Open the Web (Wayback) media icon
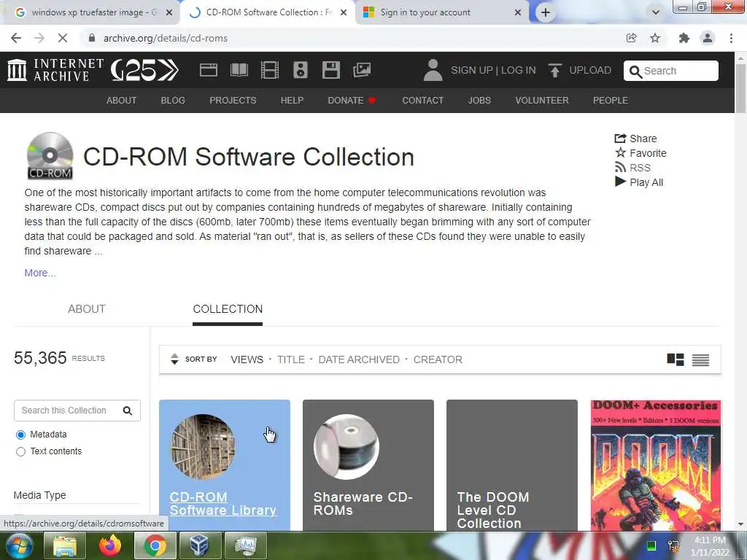The height and width of the screenshot is (560, 747). [x=208, y=70]
